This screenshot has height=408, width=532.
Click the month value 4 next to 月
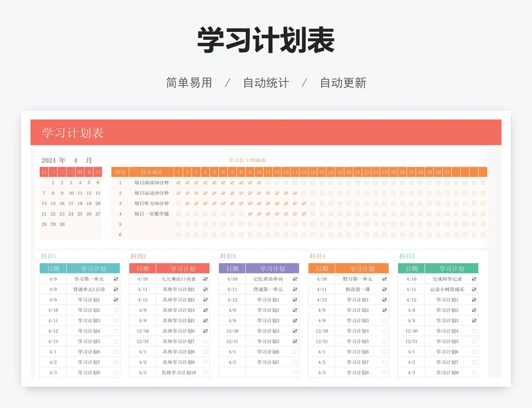click(75, 160)
